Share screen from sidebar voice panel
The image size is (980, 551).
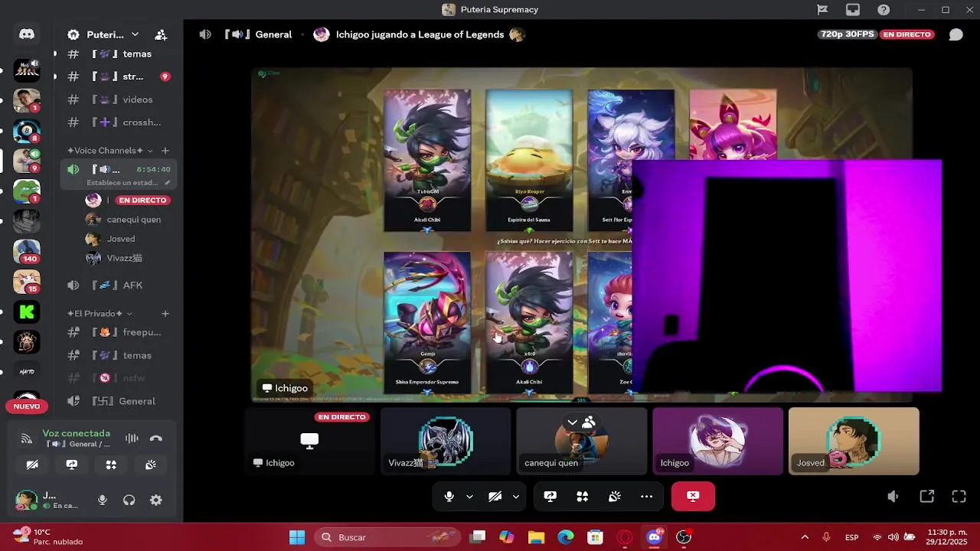(72, 465)
